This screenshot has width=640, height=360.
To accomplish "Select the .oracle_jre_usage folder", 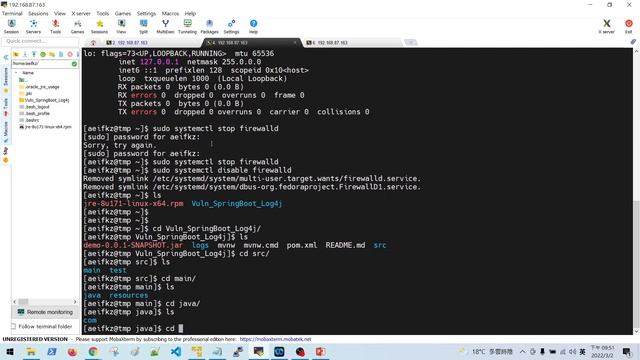I will coord(42,87).
